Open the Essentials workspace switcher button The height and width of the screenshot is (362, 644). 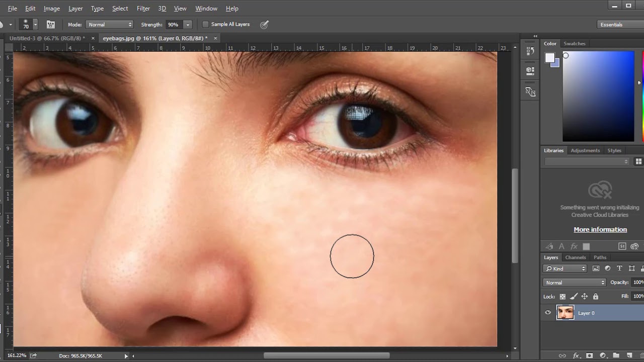point(618,25)
